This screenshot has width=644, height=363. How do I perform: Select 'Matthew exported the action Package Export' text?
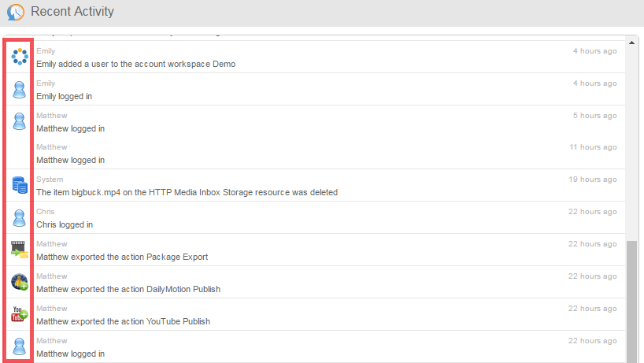pyautogui.click(x=122, y=257)
